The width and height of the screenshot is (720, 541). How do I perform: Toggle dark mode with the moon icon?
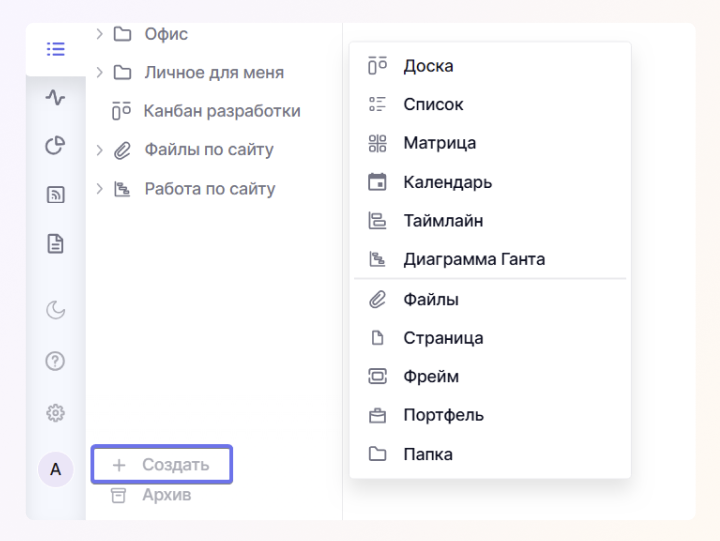pyautogui.click(x=56, y=310)
